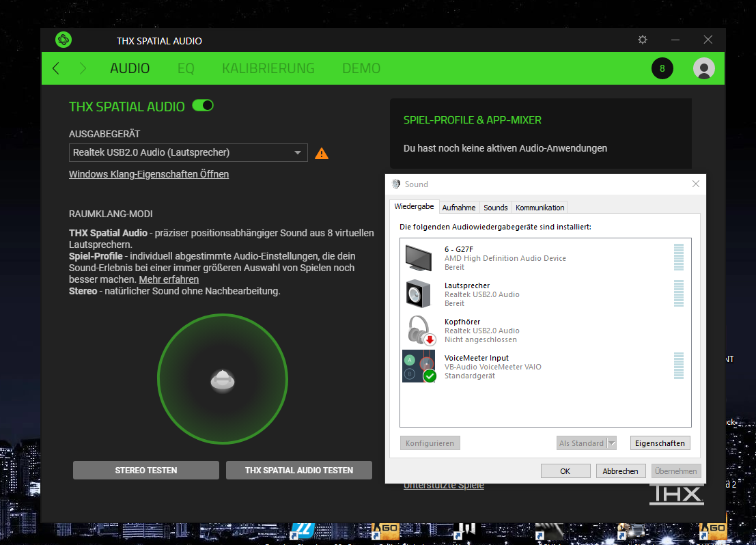The width and height of the screenshot is (756, 545).
Task: Select the "VB-Audio VoiceMeeter VAIO" text
Action: 493,367
